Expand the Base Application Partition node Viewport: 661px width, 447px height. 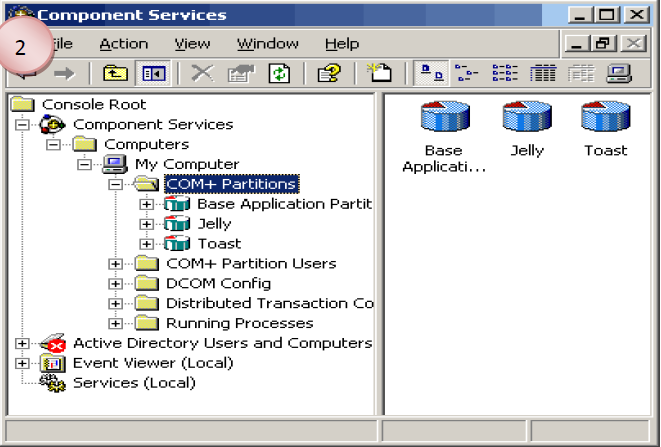pos(146,204)
